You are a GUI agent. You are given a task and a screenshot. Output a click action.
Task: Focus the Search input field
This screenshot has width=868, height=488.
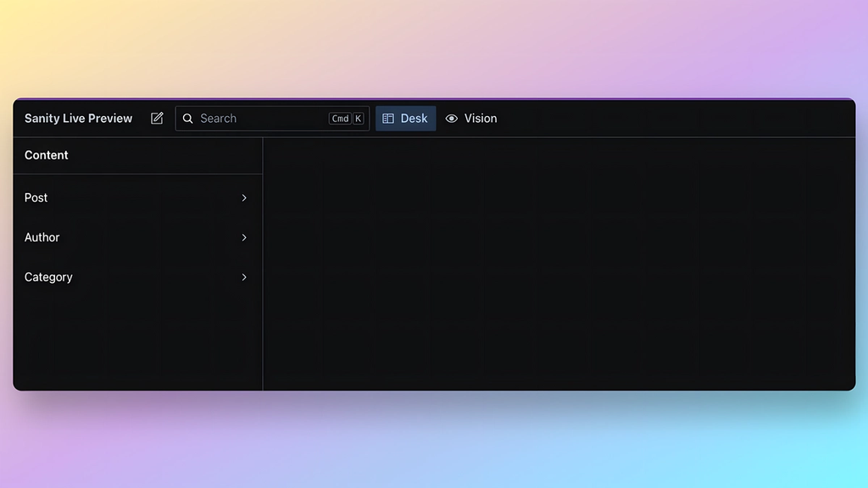(x=272, y=119)
